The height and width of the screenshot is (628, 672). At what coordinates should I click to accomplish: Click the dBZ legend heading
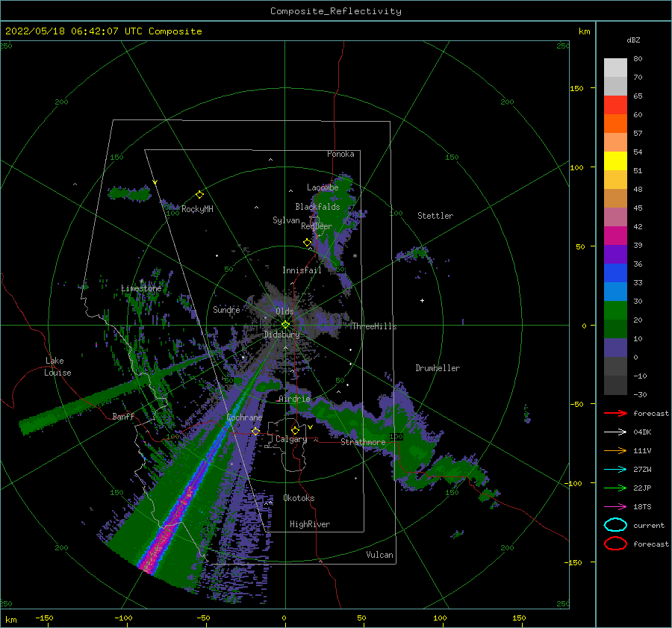(x=633, y=40)
